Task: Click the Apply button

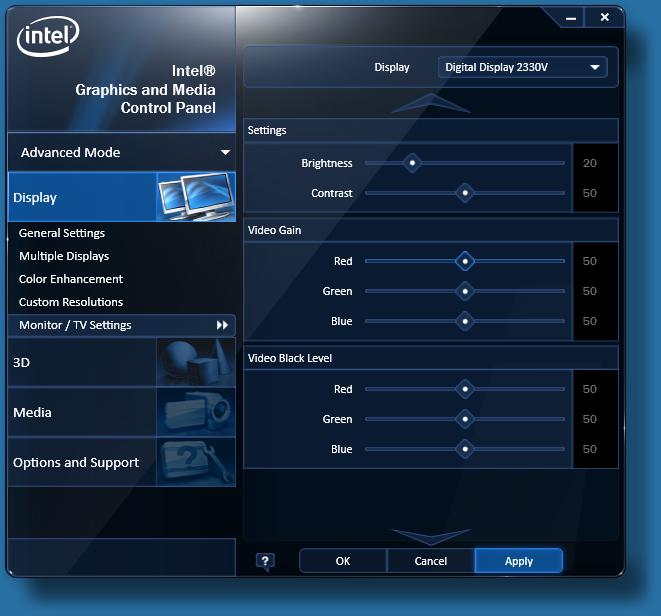Action: (x=519, y=561)
